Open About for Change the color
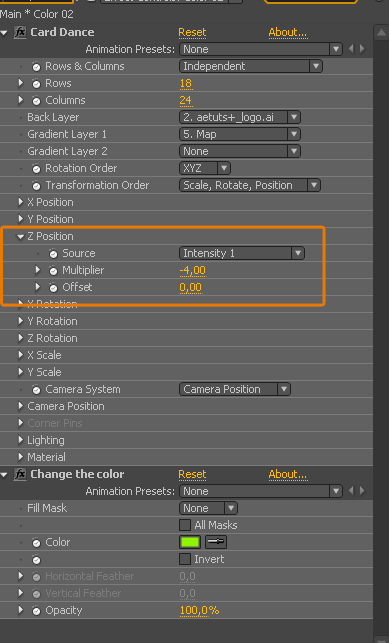The height and width of the screenshot is (643, 389). tap(288, 474)
